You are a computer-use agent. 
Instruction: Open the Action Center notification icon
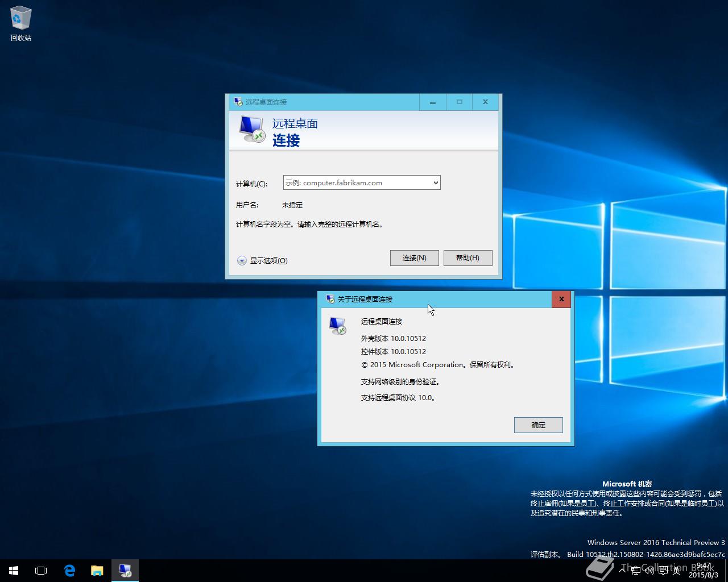[x=663, y=571]
